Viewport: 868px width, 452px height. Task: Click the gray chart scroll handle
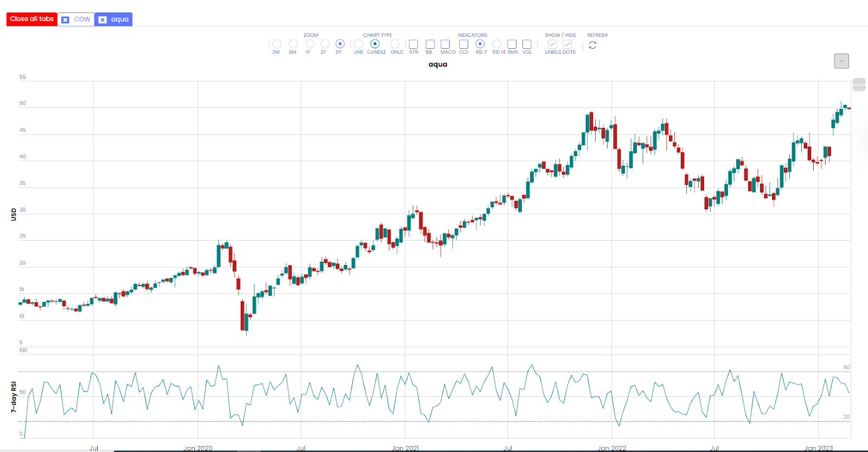click(x=859, y=84)
